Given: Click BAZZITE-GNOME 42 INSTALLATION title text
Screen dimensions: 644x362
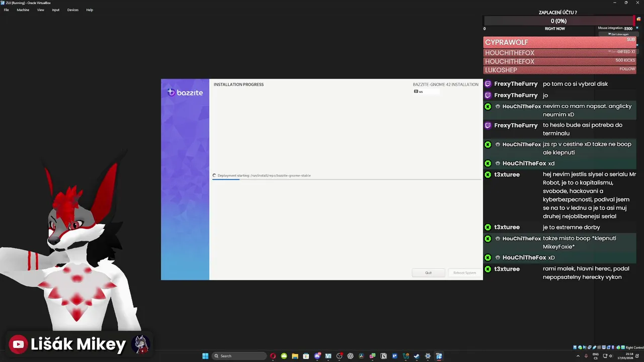Looking at the screenshot, I should point(445,84).
